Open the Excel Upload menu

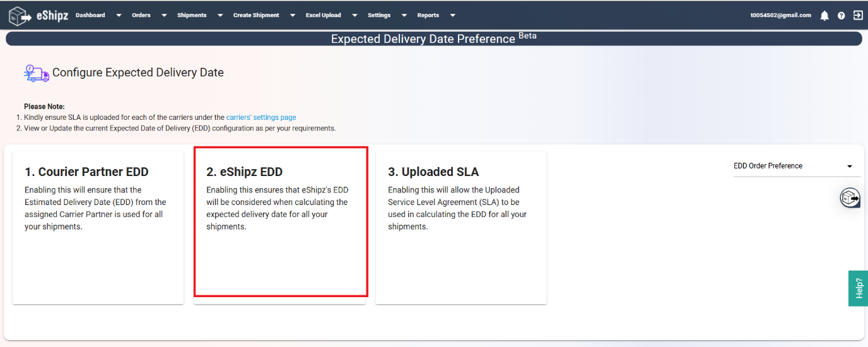[x=323, y=15]
